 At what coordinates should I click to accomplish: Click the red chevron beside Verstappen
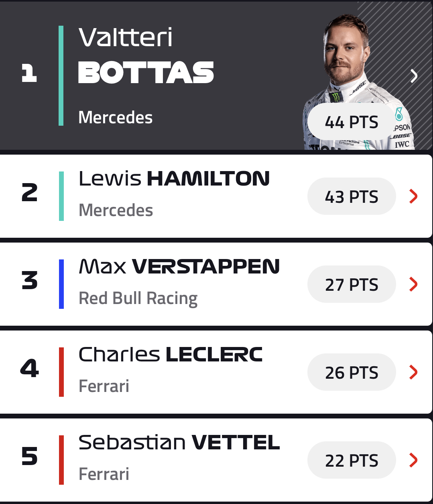[413, 284]
